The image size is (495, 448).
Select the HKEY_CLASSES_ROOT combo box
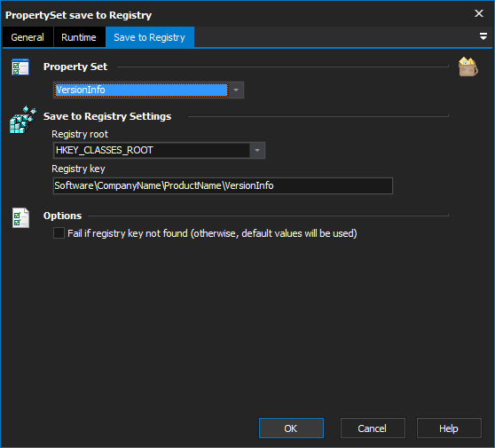159,150
